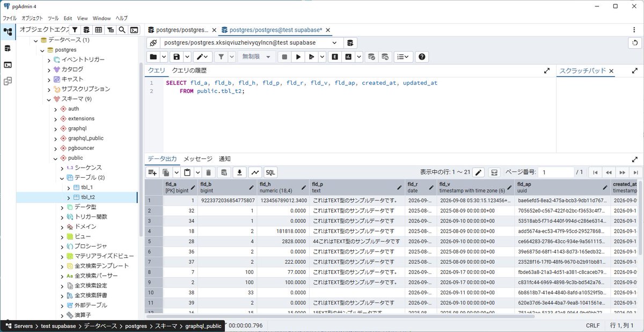This screenshot has height=332, width=644.
Task: Click the search objects magnifier icon
Action: pos(122,30)
